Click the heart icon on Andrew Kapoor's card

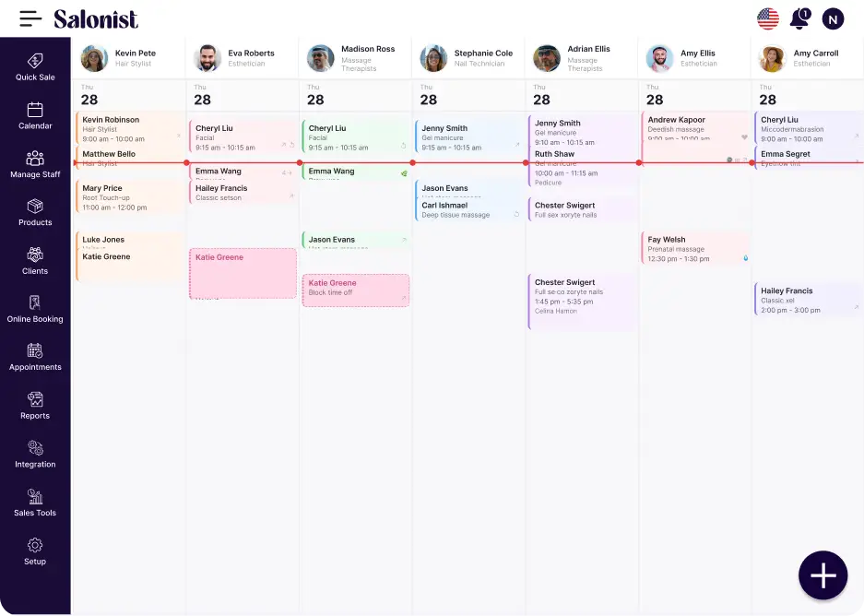pyautogui.click(x=744, y=137)
